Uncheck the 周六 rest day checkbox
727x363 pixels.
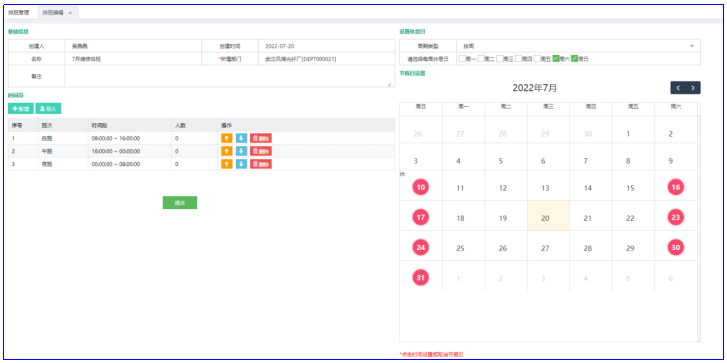(x=556, y=59)
